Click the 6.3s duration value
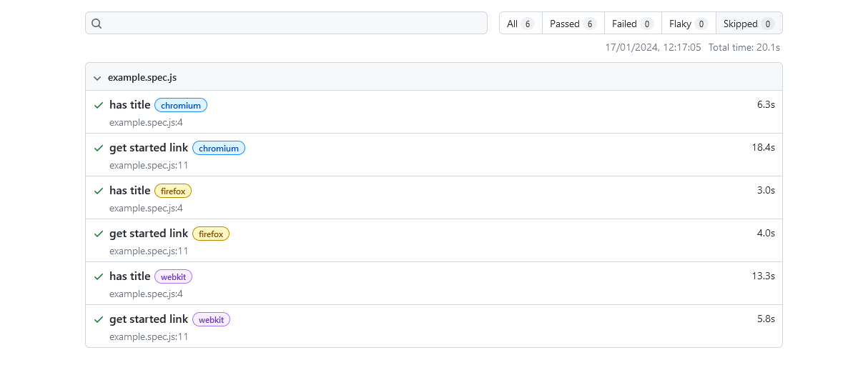The width and height of the screenshot is (868, 390). [x=766, y=104]
